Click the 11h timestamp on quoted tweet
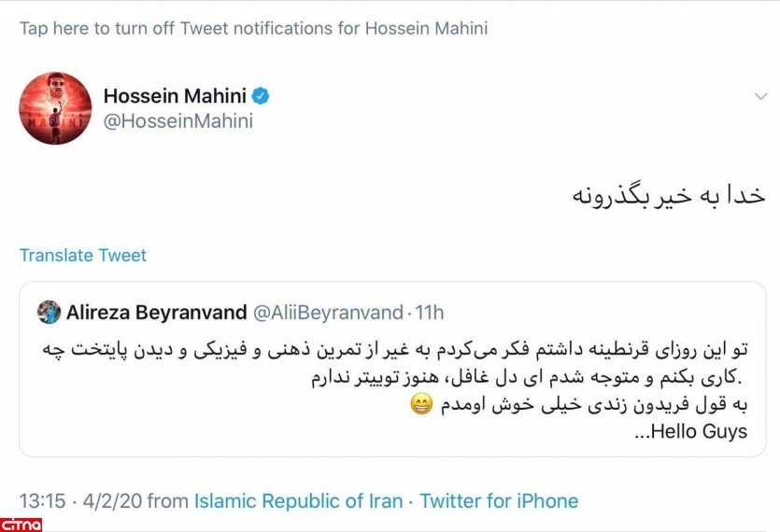 428,312
